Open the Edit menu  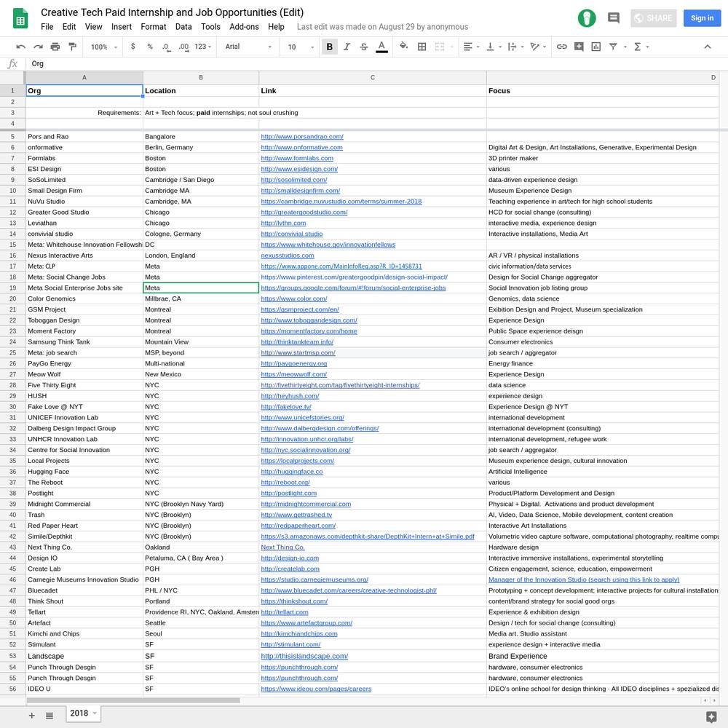tap(69, 27)
